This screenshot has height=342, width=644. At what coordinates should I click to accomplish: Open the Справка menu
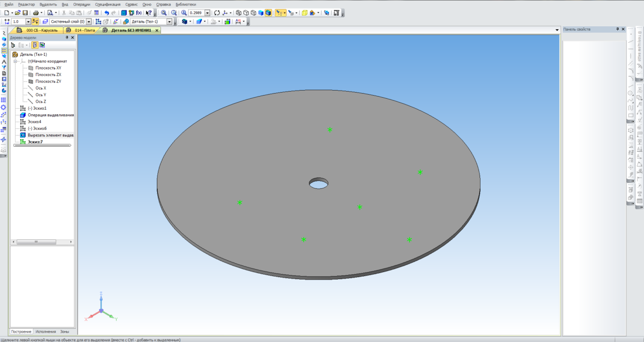164,4
